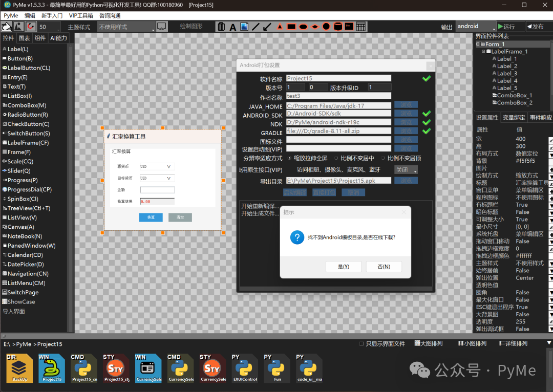Select the text 'A' drawing tool
Image resolution: width=553 pixels, height=392 pixels.
click(x=232, y=27)
